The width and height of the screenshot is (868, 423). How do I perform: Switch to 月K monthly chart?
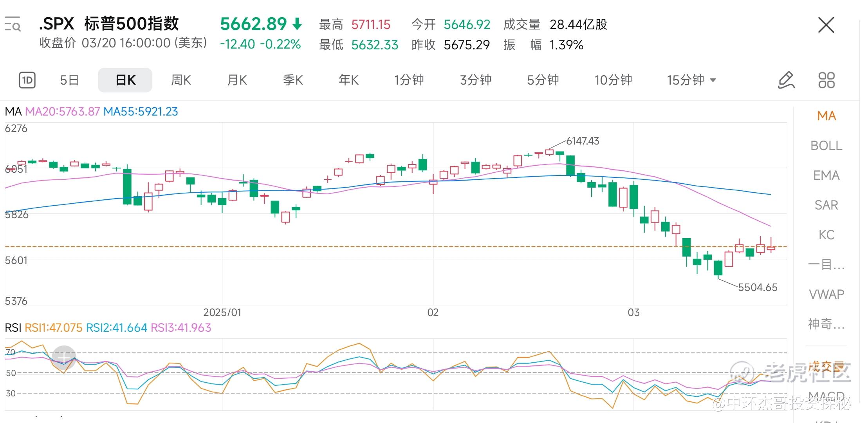tap(237, 80)
